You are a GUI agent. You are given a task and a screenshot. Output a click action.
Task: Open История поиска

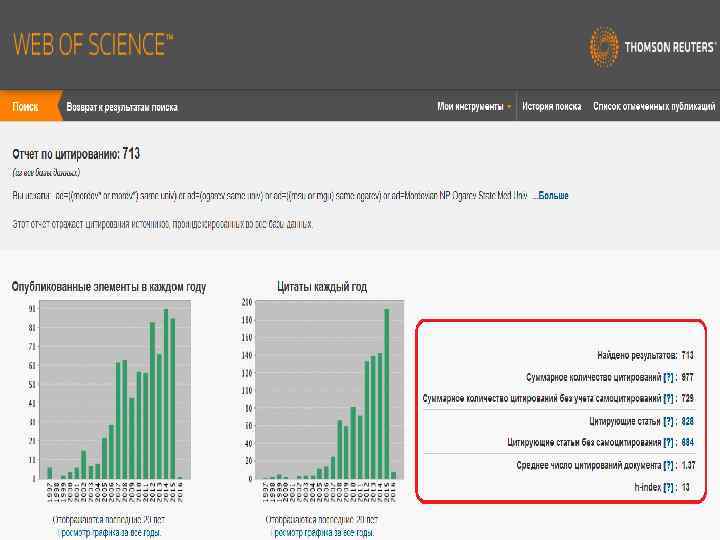551,107
